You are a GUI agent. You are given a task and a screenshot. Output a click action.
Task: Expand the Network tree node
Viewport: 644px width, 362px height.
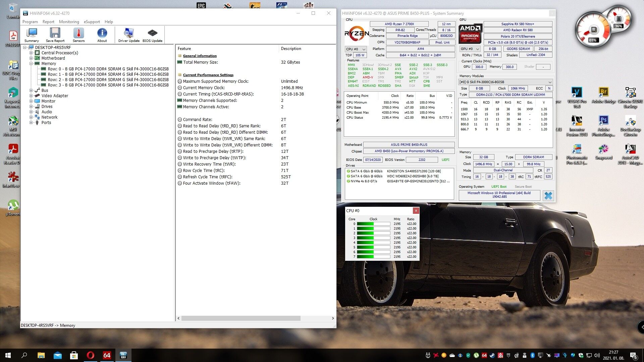[31, 117]
